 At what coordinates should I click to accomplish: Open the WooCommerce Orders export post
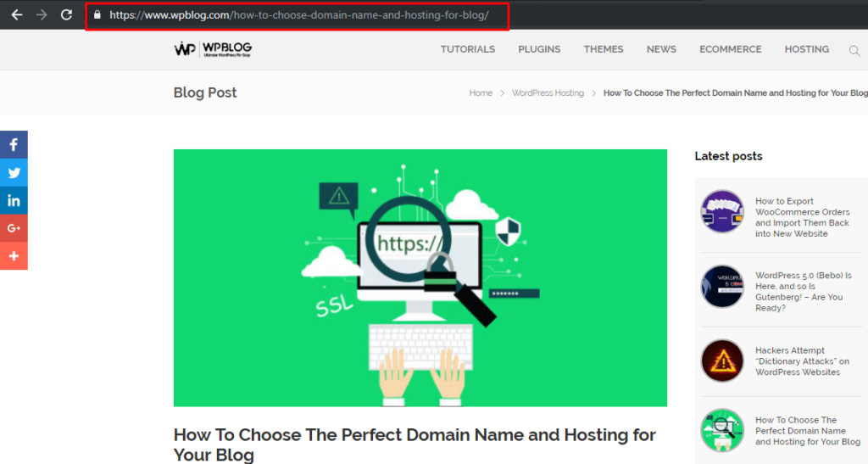(x=802, y=217)
